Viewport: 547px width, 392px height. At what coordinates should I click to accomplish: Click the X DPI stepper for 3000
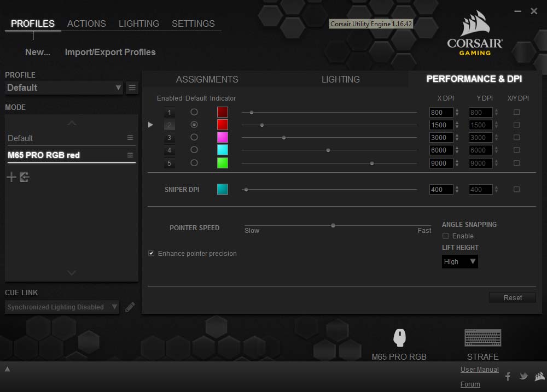457,137
